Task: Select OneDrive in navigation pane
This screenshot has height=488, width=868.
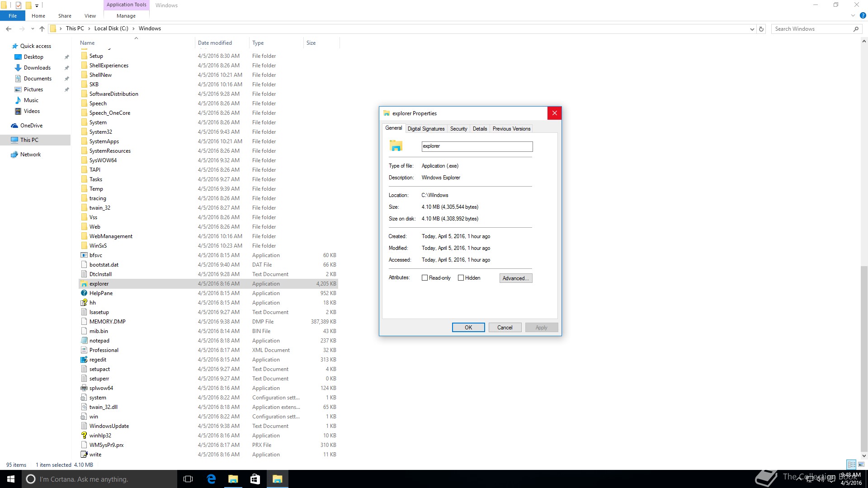Action: (x=31, y=126)
